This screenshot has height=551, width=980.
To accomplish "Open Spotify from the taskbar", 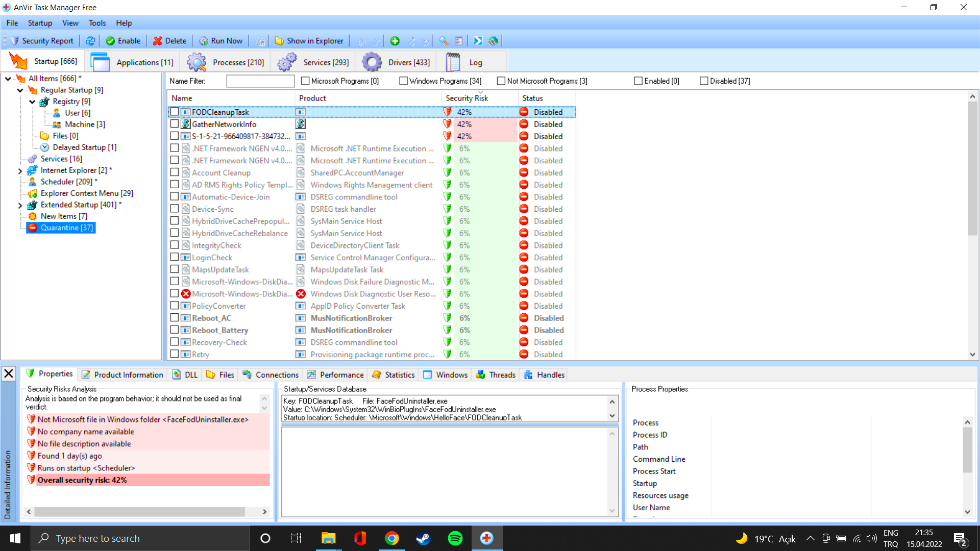I will pos(455,538).
